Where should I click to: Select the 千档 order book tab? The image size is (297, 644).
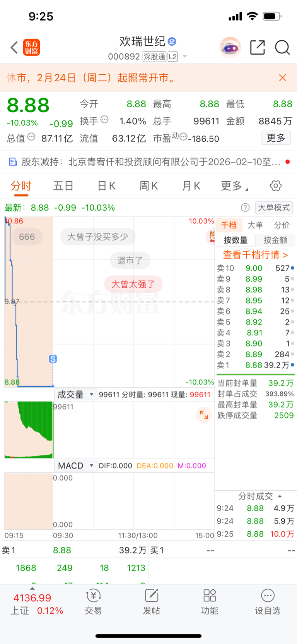pyautogui.click(x=229, y=225)
